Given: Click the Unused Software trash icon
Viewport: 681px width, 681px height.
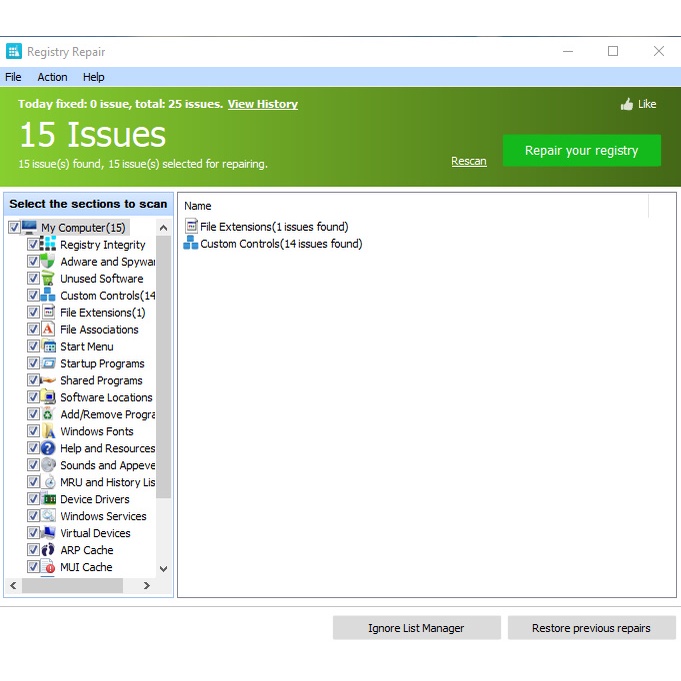Looking at the screenshot, I should click(x=48, y=279).
